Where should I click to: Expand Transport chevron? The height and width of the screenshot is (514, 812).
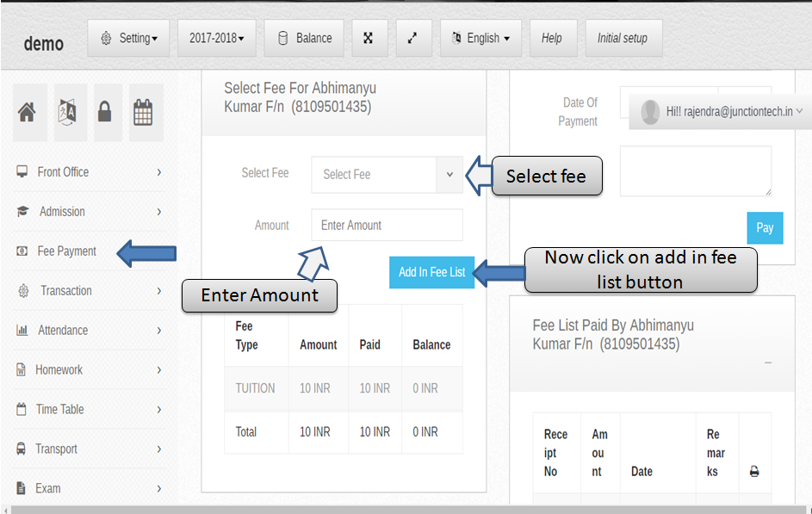click(x=159, y=449)
